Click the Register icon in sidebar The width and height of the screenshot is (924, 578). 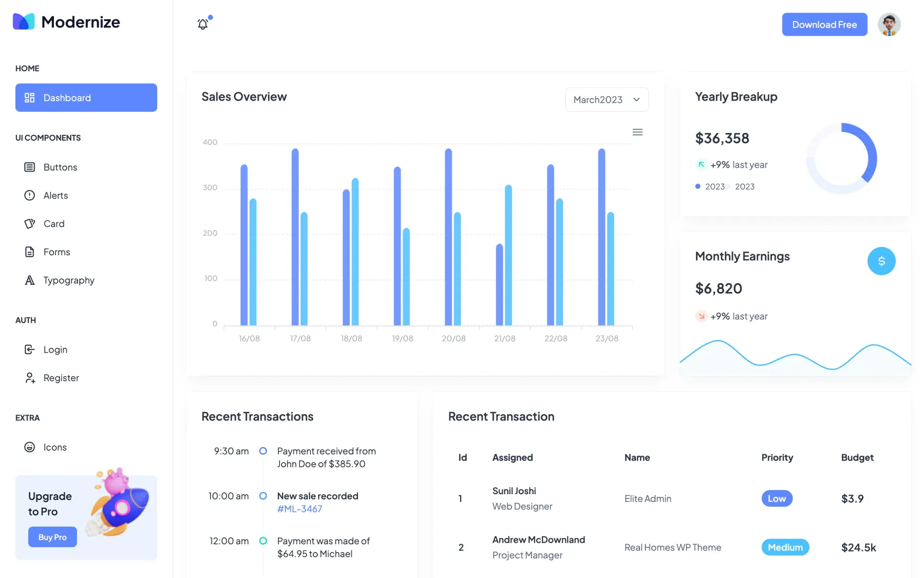(29, 378)
